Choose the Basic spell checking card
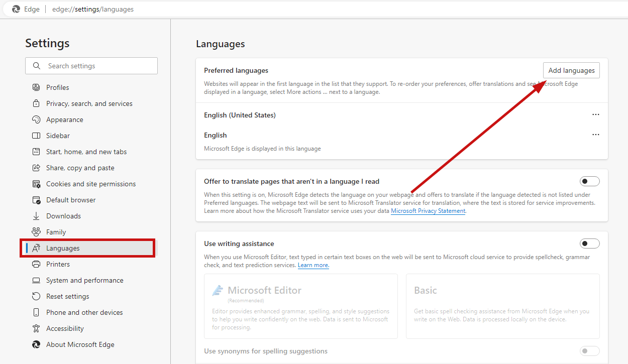The width and height of the screenshot is (628, 364). point(503,306)
